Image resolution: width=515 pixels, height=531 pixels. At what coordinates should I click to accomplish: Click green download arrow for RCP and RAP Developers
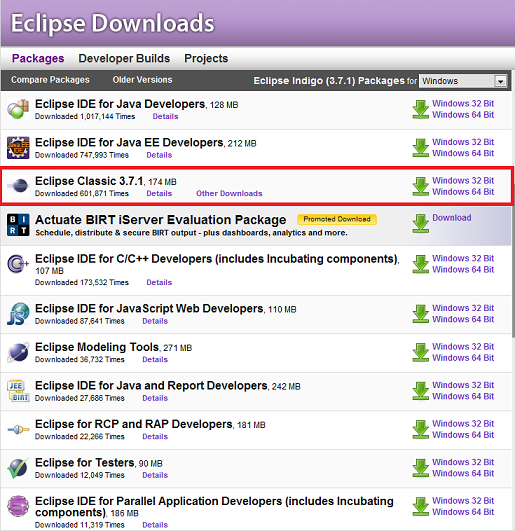pos(421,429)
